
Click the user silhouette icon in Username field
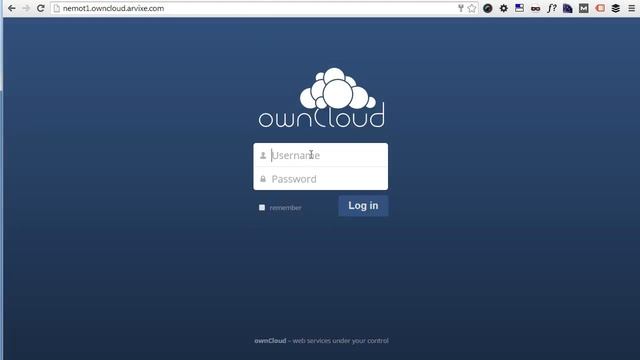(x=263, y=156)
